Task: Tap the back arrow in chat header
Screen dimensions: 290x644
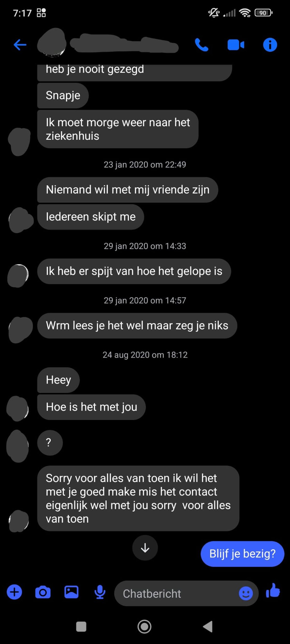Action: (20, 45)
